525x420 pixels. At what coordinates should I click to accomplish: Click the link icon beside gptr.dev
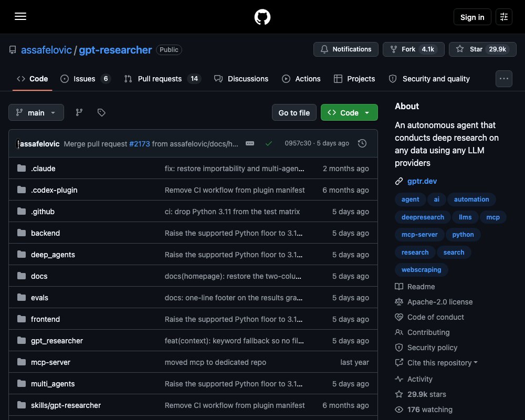click(399, 181)
